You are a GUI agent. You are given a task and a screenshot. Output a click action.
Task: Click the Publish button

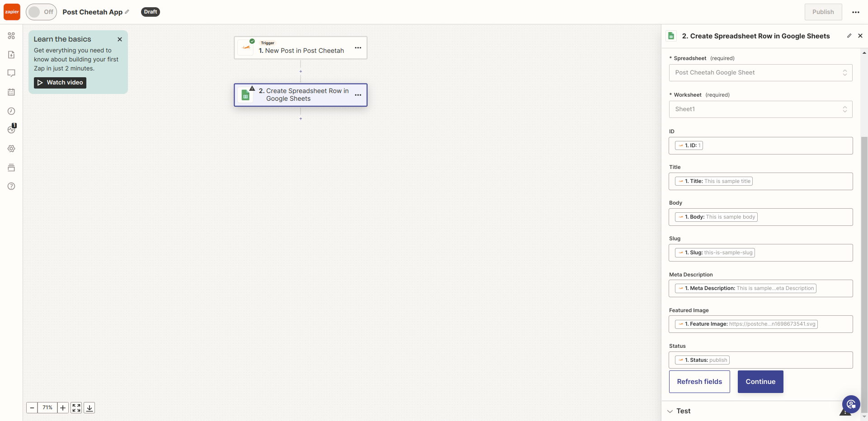pos(823,12)
